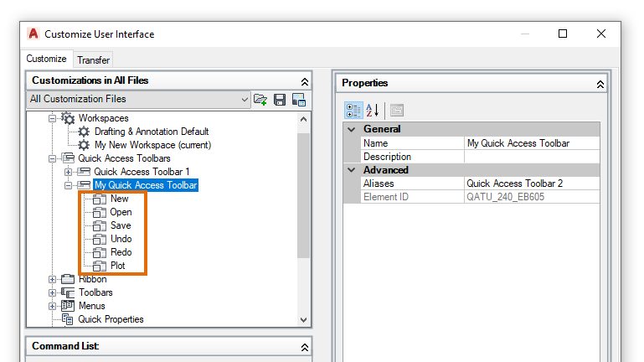
Task: Click the Ribbon folder icon
Action: click(x=68, y=279)
